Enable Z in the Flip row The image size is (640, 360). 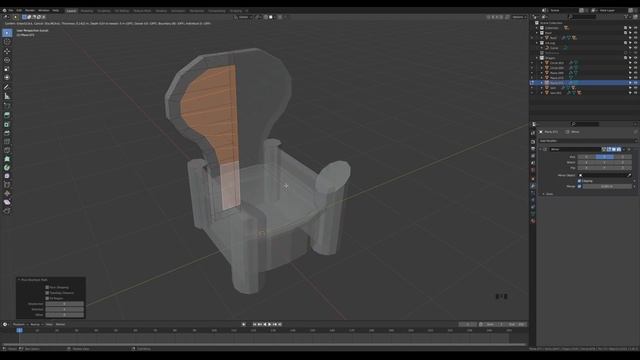pos(622,168)
